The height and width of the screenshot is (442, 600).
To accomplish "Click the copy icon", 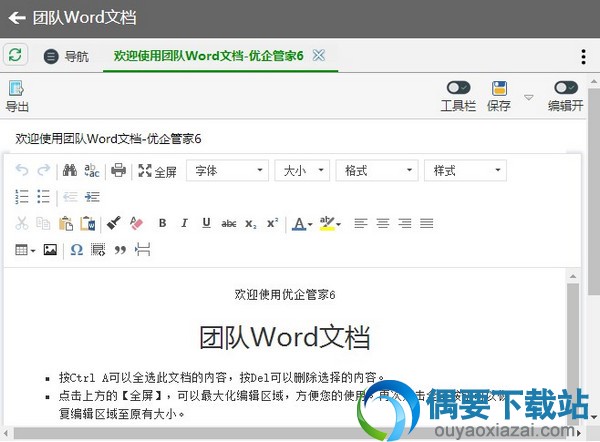I will (x=43, y=223).
